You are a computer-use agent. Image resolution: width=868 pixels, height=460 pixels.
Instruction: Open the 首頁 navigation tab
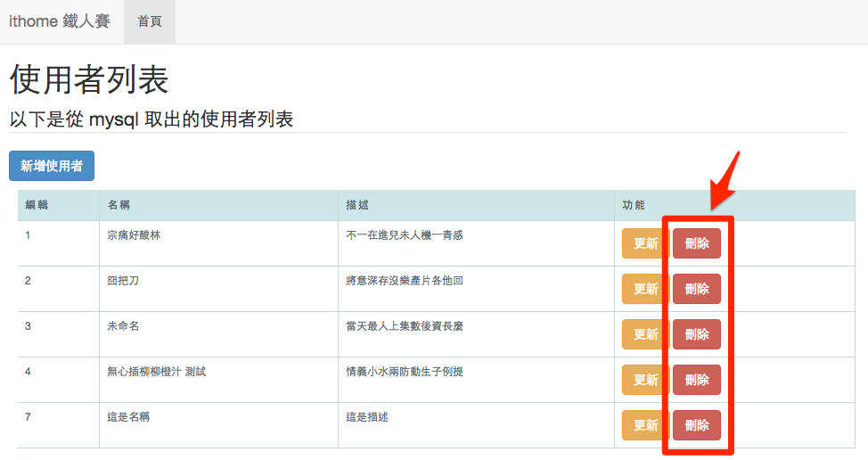(150, 21)
